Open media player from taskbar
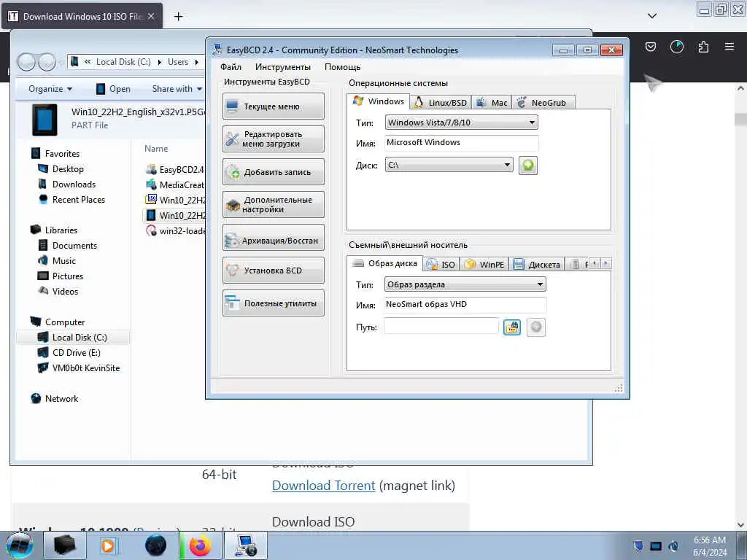 click(x=108, y=545)
